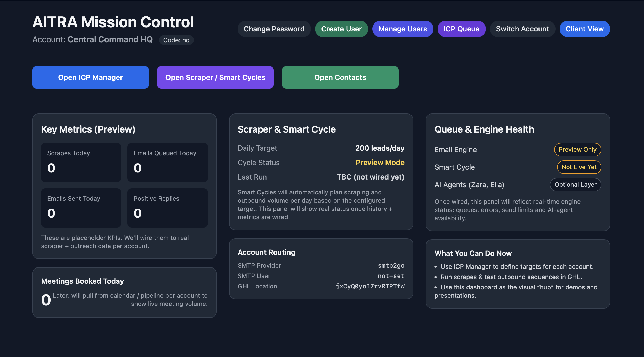The height and width of the screenshot is (357, 644).
Task: Select the Positive Replies metric card
Action: (167, 208)
